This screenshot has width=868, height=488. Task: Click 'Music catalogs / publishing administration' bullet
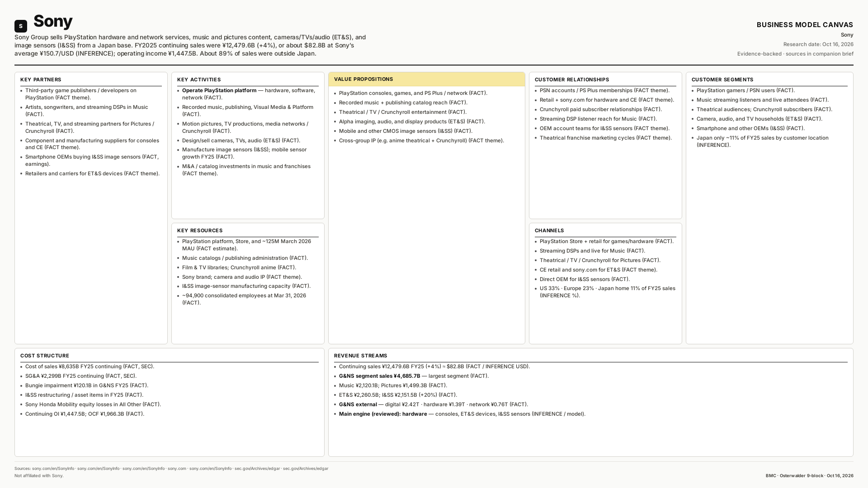pyautogui.click(x=245, y=258)
